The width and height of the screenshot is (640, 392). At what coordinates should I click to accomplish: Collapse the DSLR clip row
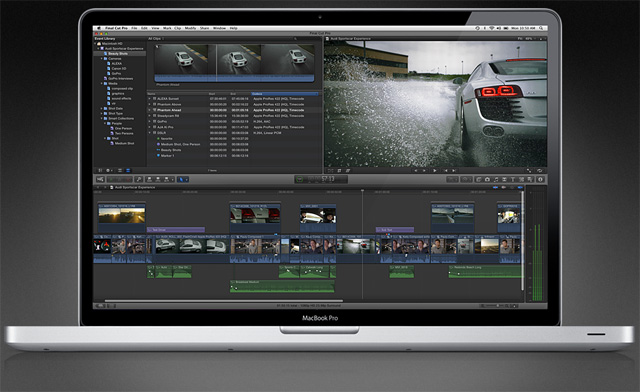149,133
